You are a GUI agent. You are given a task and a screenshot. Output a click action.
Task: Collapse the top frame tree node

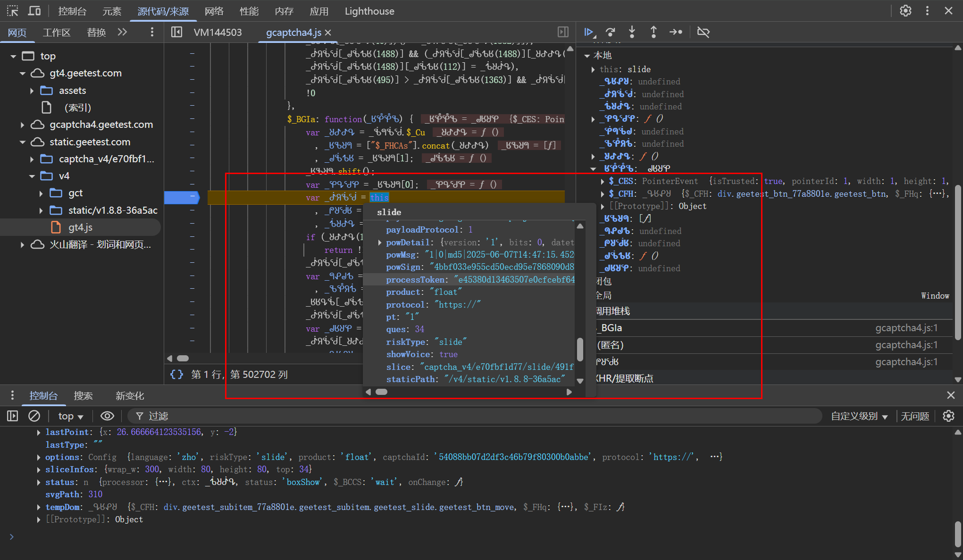point(13,56)
